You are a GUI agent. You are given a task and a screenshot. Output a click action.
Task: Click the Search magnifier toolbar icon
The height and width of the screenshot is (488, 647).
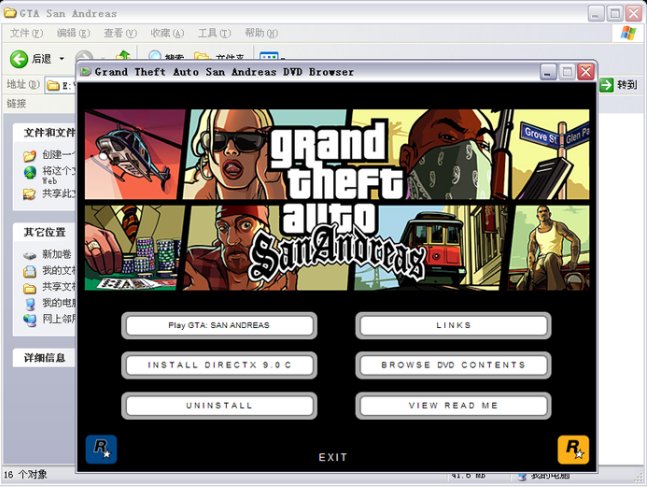coord(156,58)
